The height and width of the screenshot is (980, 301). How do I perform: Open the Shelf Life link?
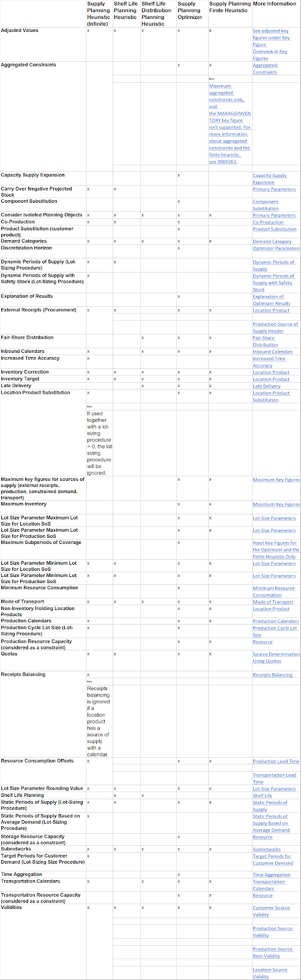(262, 796)
